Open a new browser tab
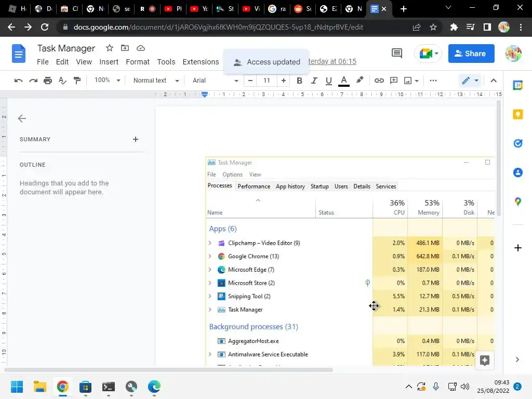Image resolution: width=532 pixels, height=399 pixels. point(403,9)
